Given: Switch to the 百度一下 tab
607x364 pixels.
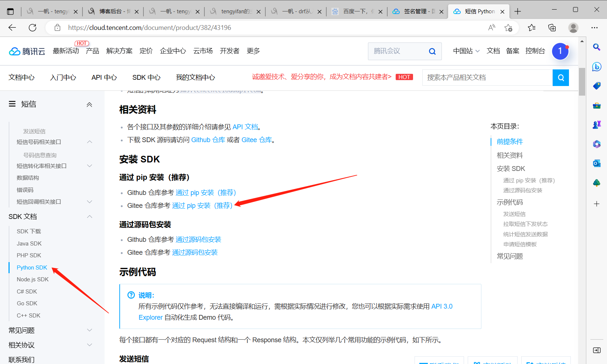Looking at the screenshot, I should click(x=357, y=11).
